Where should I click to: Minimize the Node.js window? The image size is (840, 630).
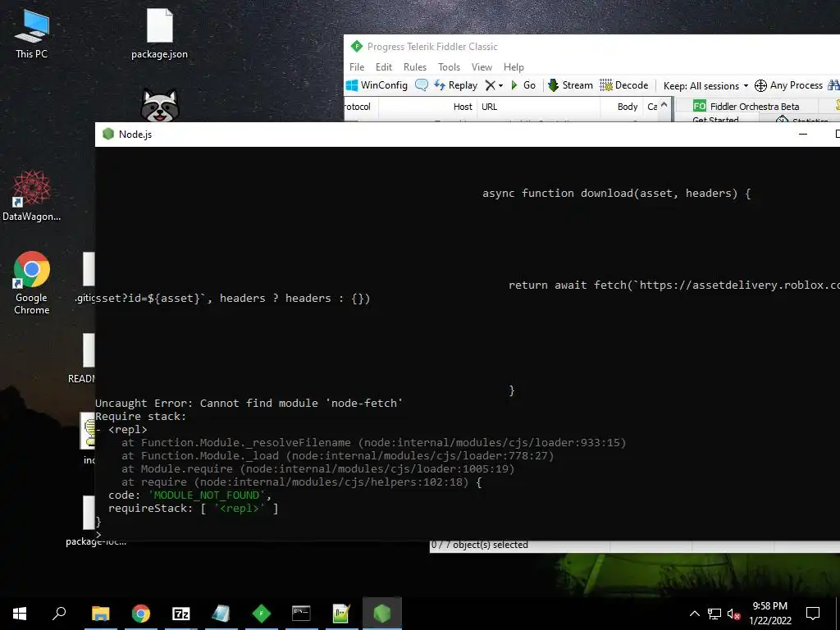[x=802, y=134]
